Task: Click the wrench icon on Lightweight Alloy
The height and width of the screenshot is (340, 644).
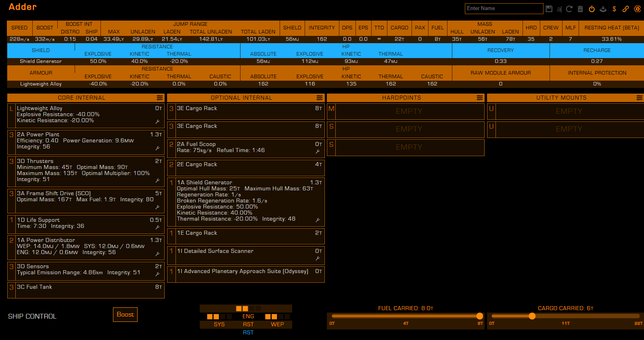Action: pyautogui.click(x=157, y=121)
